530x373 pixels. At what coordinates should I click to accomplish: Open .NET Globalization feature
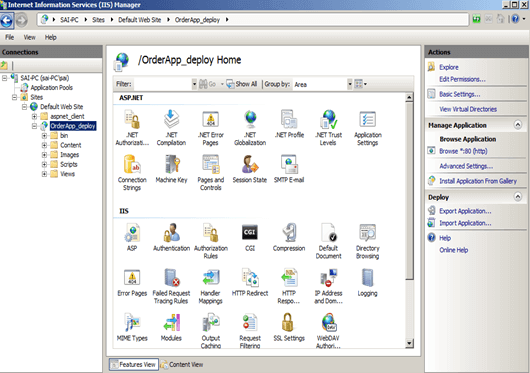click(250, 128)
